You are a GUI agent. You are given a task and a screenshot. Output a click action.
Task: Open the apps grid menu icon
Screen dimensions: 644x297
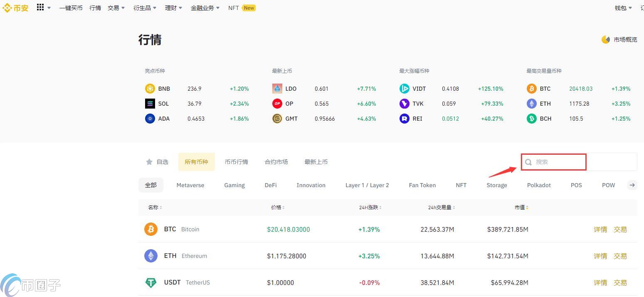click(x=40, y=7)
